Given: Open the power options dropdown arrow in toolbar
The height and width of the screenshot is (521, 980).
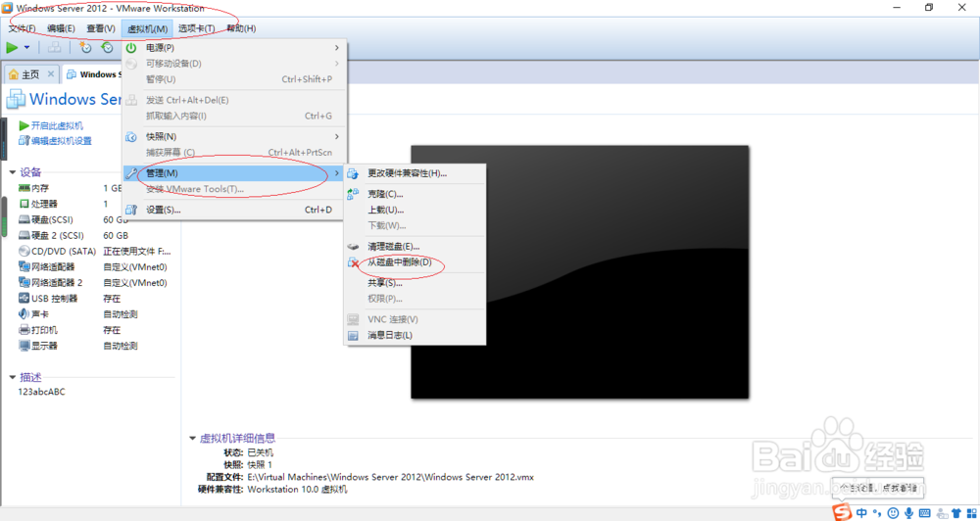Looking at the screenshot, I should (26, 47).
